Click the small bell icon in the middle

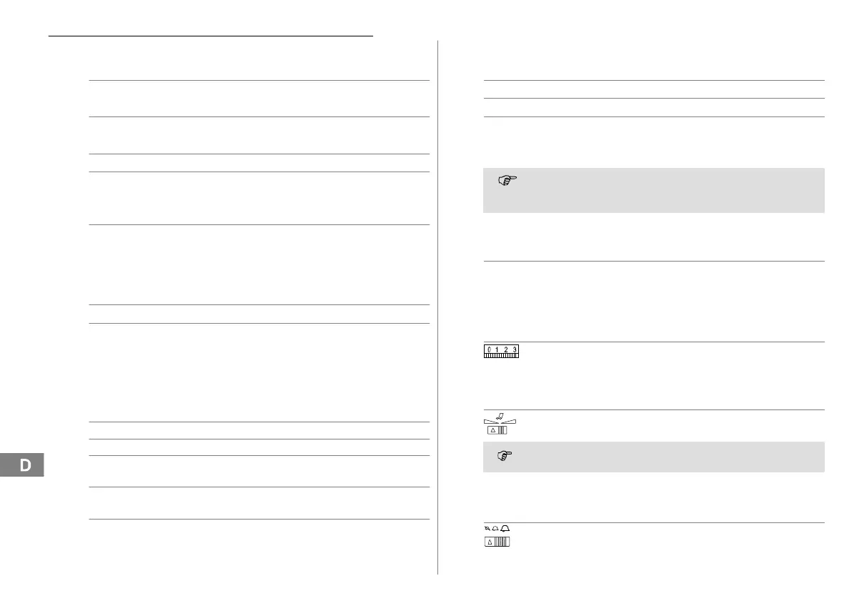pyautogui.click(x=495, y=528)
